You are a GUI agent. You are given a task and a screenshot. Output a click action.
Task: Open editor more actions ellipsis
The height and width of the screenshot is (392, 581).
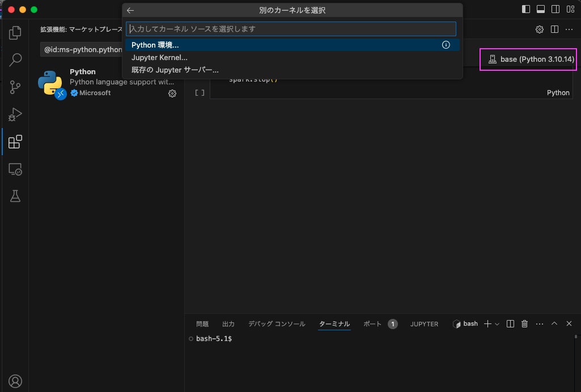point(569,29)
